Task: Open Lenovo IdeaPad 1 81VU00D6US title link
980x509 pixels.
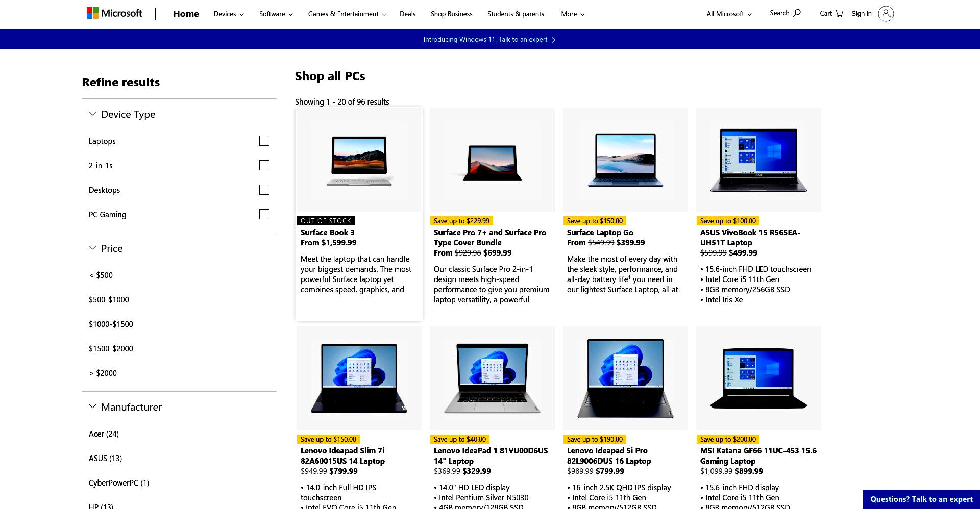Action: click(x=491, y=455)
